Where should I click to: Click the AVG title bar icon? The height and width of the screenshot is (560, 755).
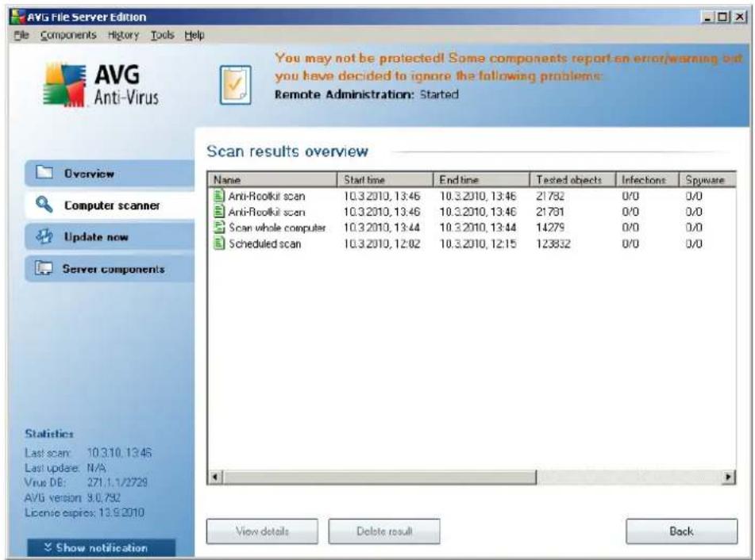click(17, 17)
